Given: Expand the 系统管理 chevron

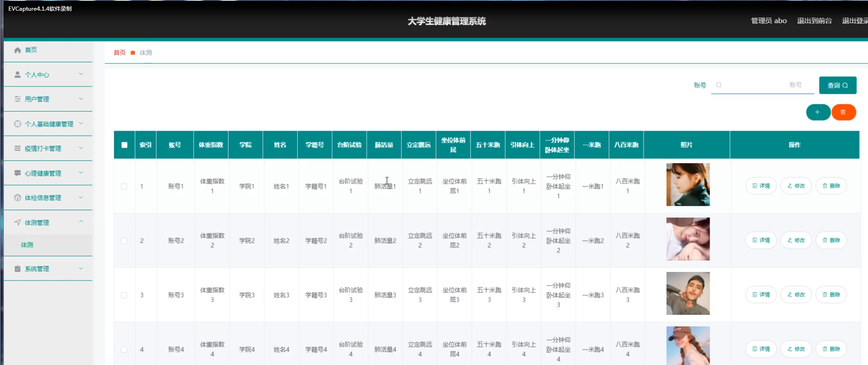Looking at the screenshot, I should click(81, 268).
